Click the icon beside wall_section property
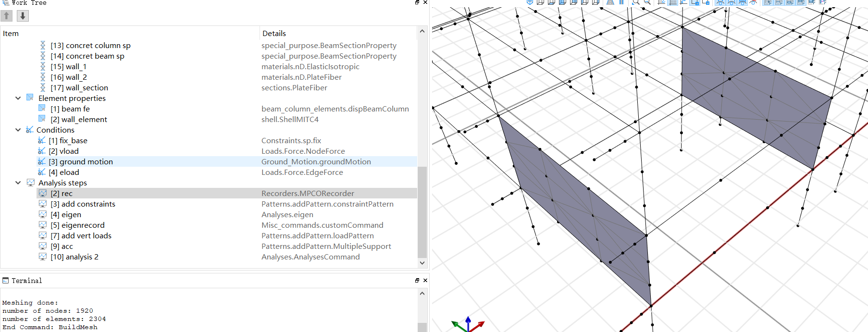 pyautogui.click(x=43, y=87)
